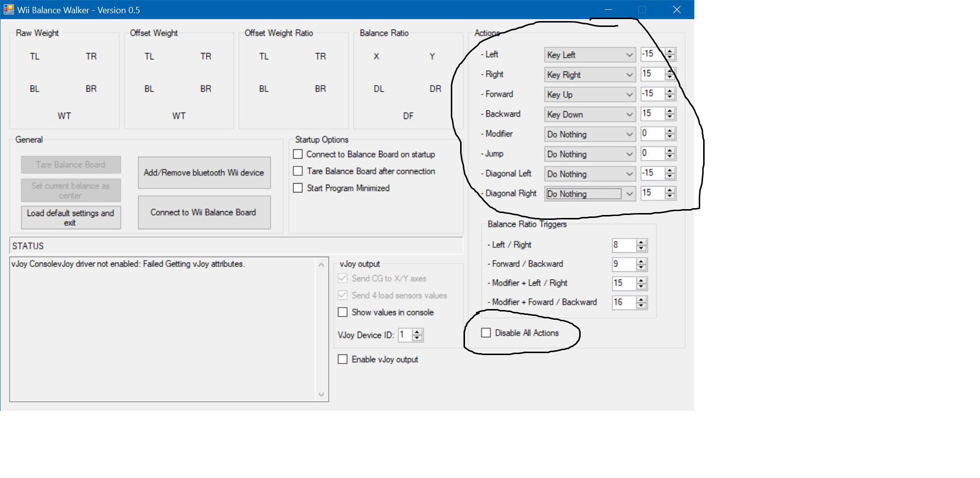The width and height of the screenshot is (980, 478).
Task: Expand the Backward action dropdown
Action: (590, 114)
